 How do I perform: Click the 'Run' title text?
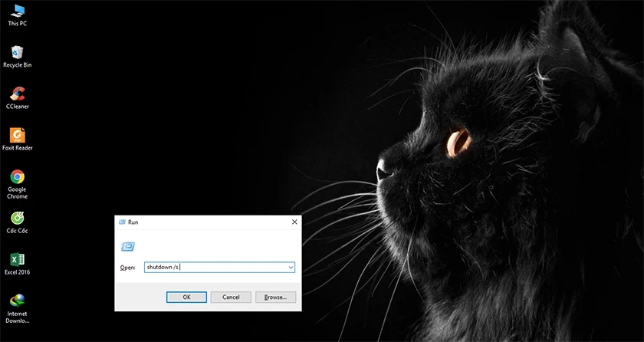133,222
